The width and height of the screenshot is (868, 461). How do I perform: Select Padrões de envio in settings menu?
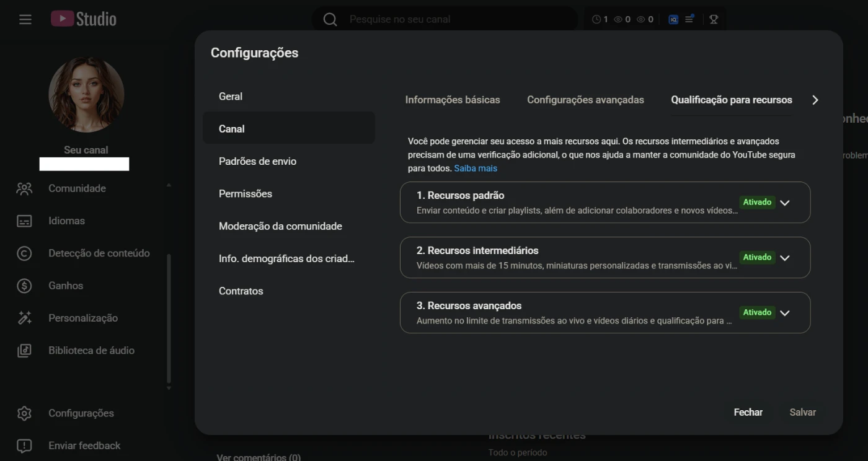tap(257, 161)
